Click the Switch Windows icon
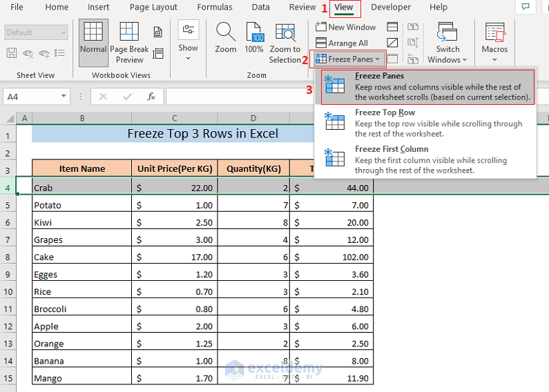This screenshot has height=392, width=549. 447,32
